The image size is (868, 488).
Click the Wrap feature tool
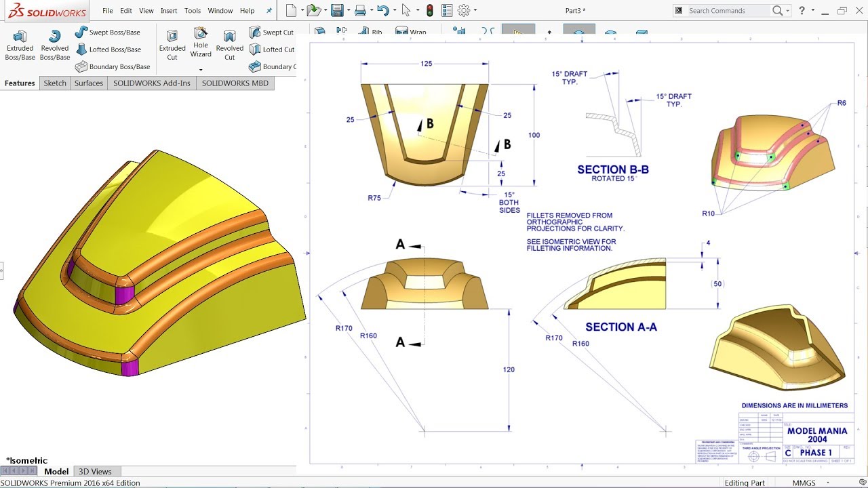410,30
